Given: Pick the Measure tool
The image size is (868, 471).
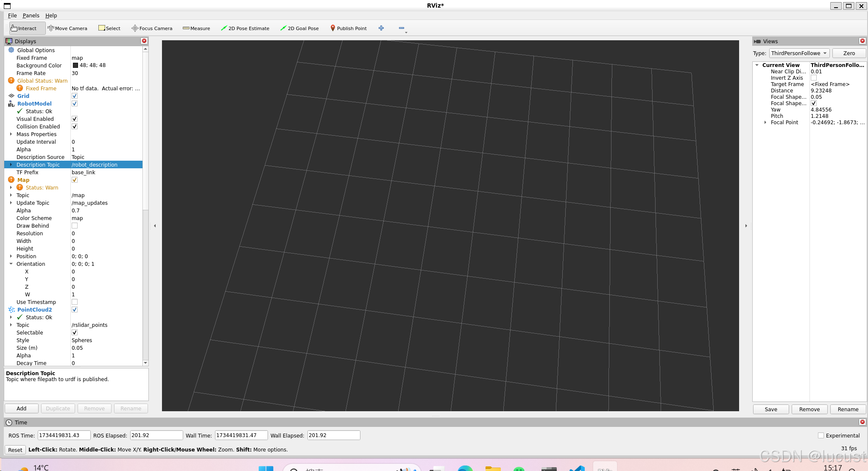Looking at the screenshot, I should click(196, 28).
